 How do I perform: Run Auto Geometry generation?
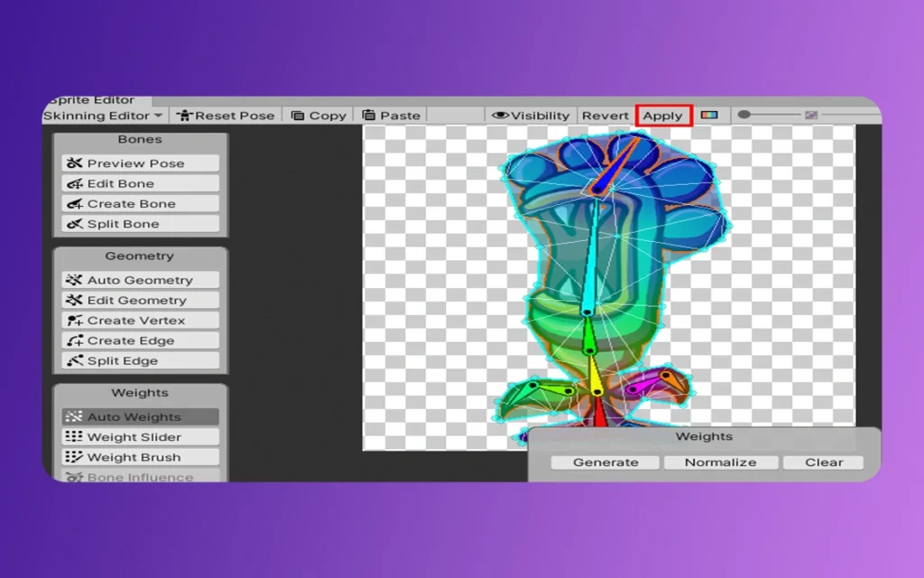click(x=138, y=279)
